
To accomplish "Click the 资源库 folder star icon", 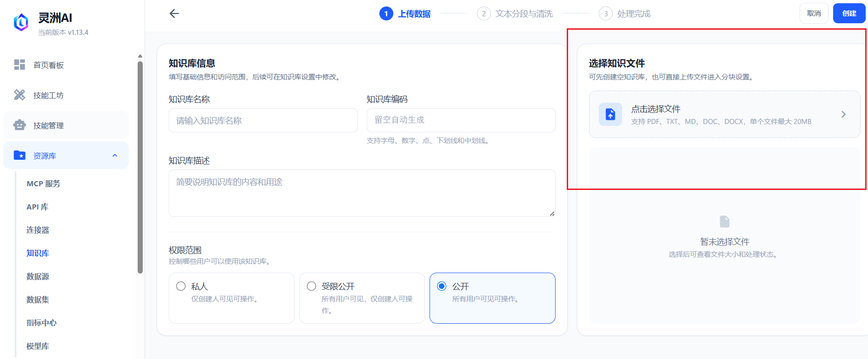I will click(x=20, y=155).
